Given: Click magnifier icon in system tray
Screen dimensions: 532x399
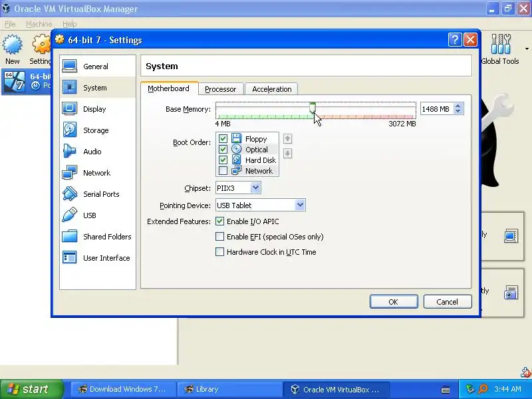Looking at the screenshot, I should [483, 389].
